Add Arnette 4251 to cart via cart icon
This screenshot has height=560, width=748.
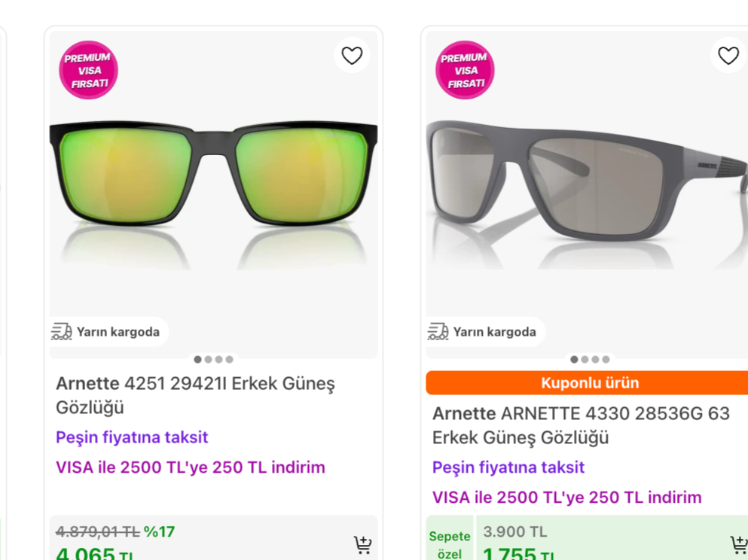tap(362, 545)
